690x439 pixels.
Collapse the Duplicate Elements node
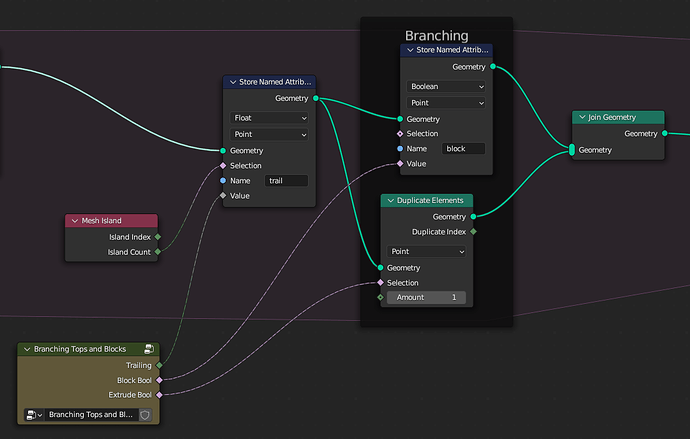click(x=390, y=201)
